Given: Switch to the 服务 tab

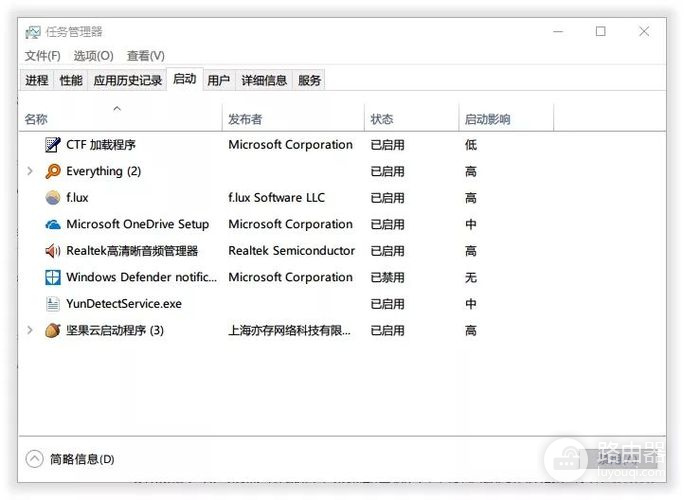Looking at the screenshot, I should coord(309,80).
